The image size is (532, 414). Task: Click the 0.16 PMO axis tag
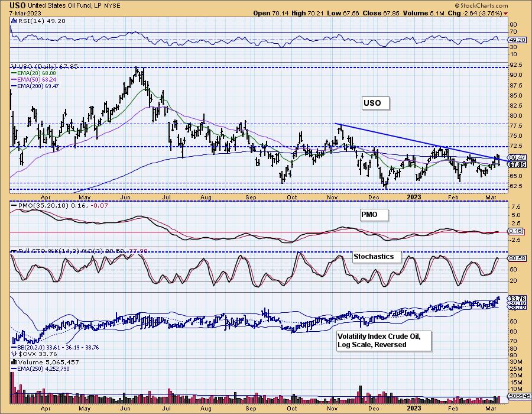[516, 231]
